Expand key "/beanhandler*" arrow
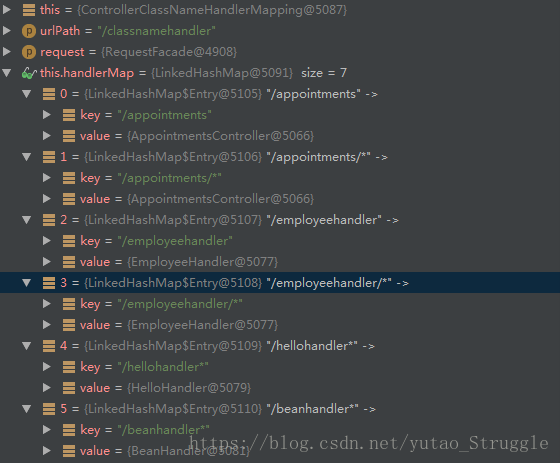The width and height of the screenshot is (560, 463). 47,430
